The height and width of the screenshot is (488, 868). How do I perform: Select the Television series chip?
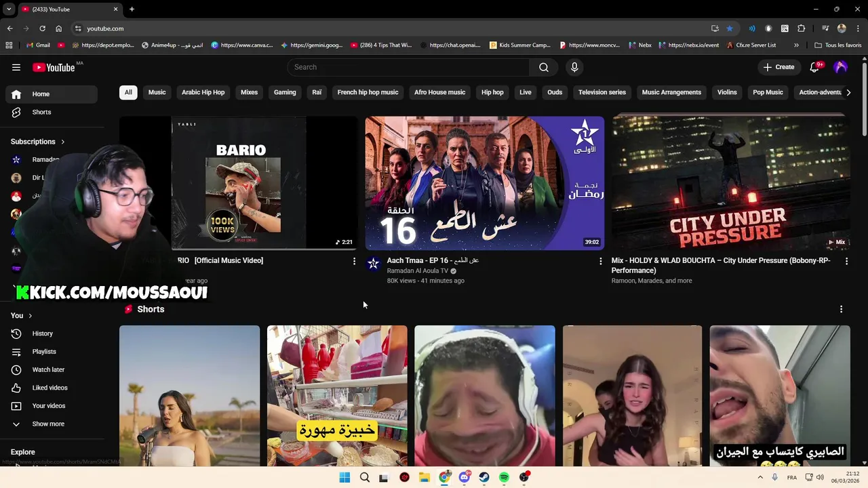pos(602,92)
